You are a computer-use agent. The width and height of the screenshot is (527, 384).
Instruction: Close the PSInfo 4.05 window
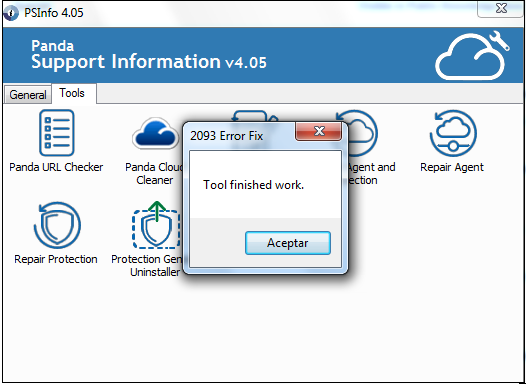coord(501,8)
